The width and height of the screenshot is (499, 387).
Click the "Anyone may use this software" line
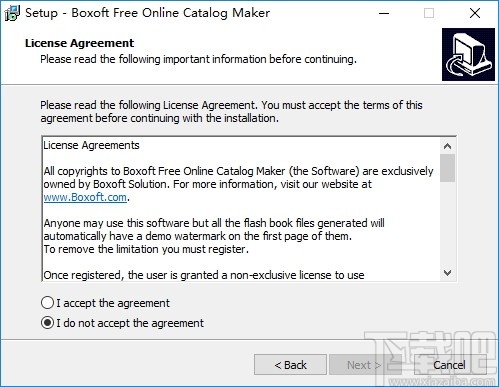(214, 223)
